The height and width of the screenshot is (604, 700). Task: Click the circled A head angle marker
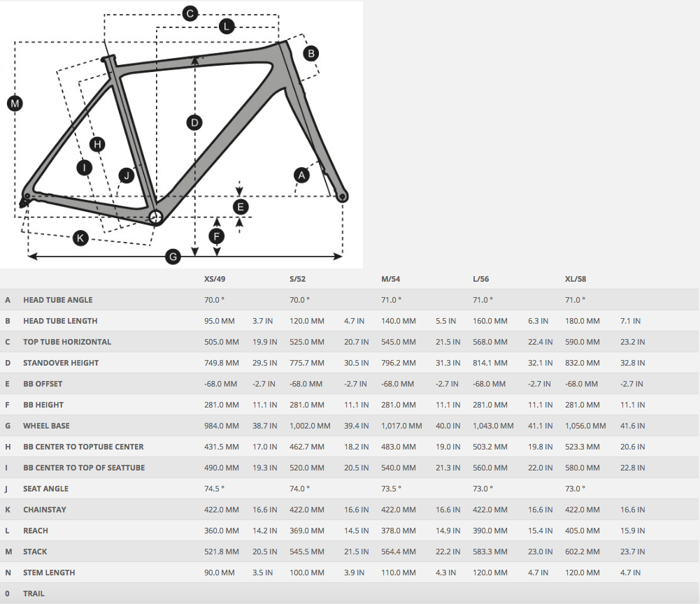(302, 175)
